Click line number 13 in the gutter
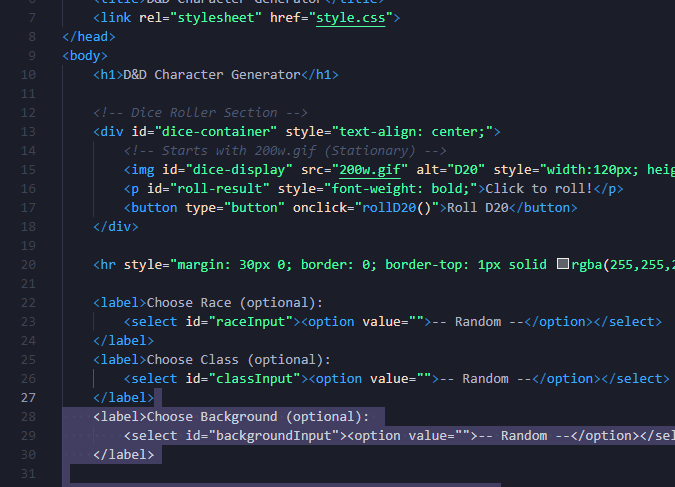675x487 pixels. (x=29, y=132)
